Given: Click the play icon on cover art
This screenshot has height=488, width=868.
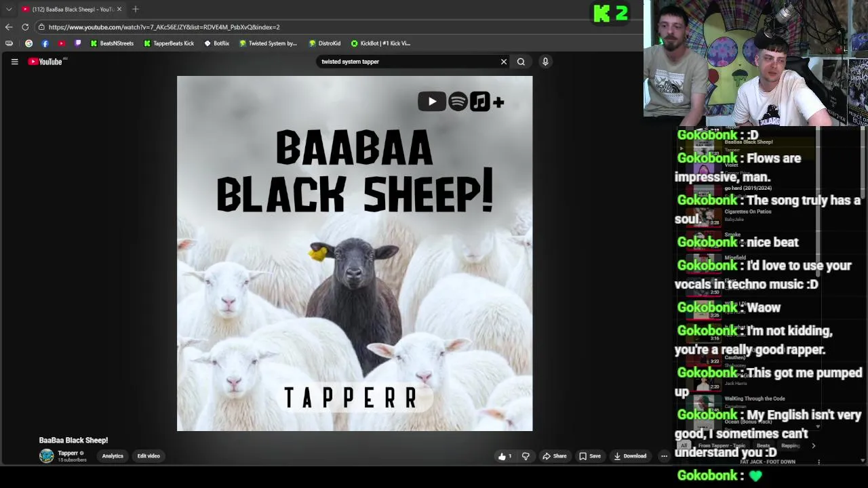Looking at the screenshot, I should 432,102.
